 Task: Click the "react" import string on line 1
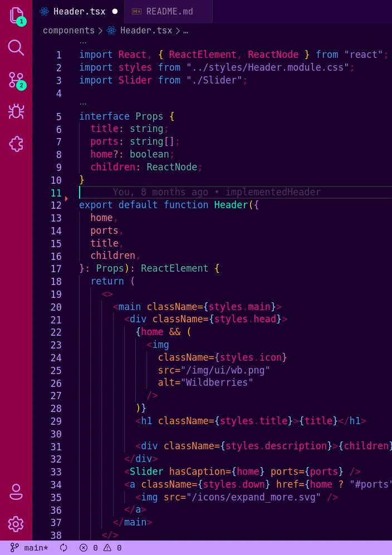[x=364, y=55]
